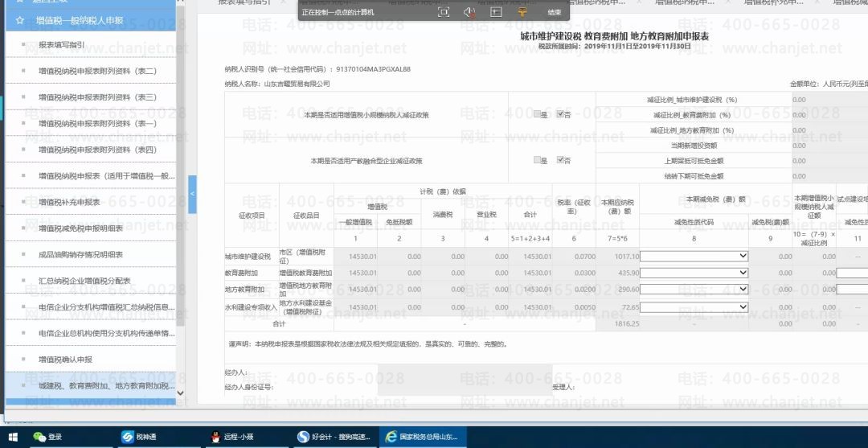
Task: Open 减免性质代码 dropdown for 教育费附加 row
Action: [x=694, y=273]
